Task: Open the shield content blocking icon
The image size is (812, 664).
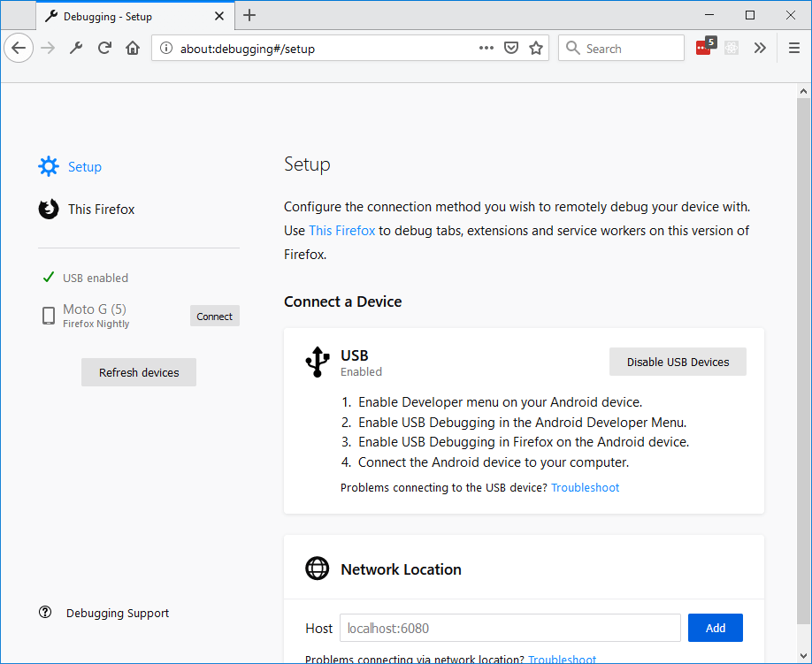Action: coord(511,48)
